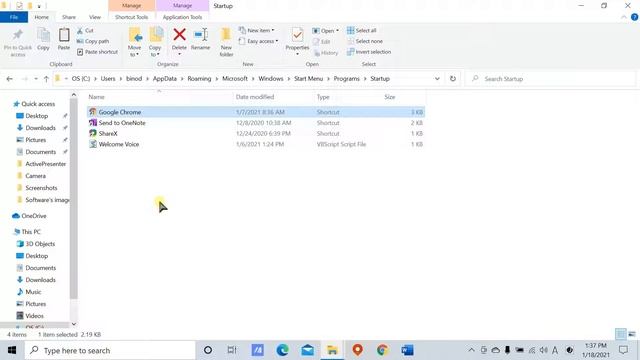The width and height of the screenshot is (640, 360).
Task: Click the AppData breadcrumb segment
Action: [x=164, y=79]
